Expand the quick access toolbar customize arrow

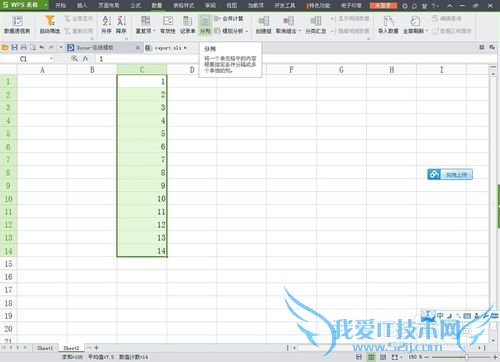pos(61,48)
